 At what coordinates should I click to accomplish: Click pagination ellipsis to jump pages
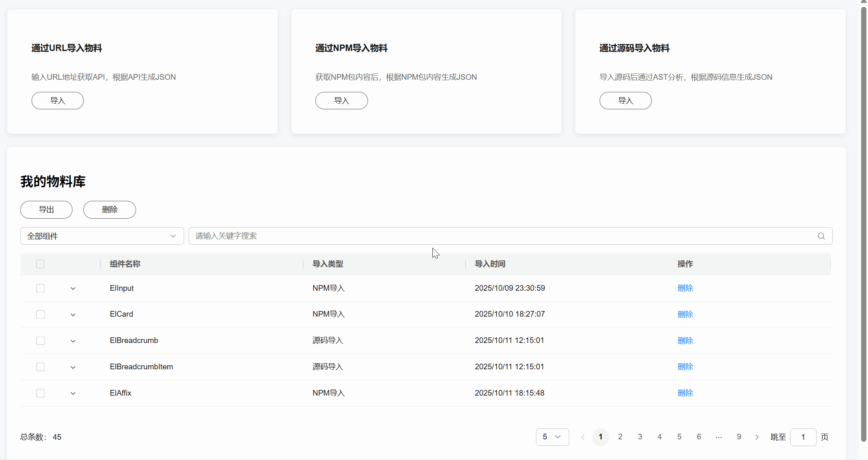pyautogui.click(x=719, y=437)
